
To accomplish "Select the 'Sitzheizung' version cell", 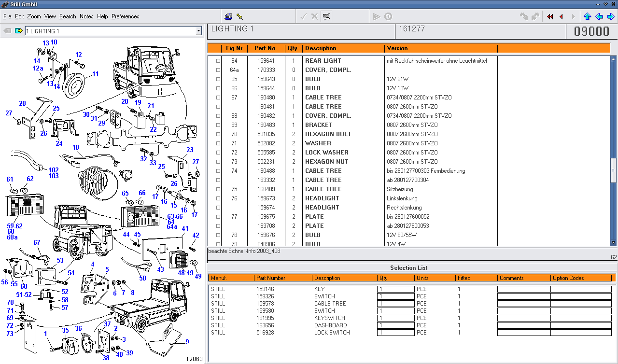I will (400, 189).
